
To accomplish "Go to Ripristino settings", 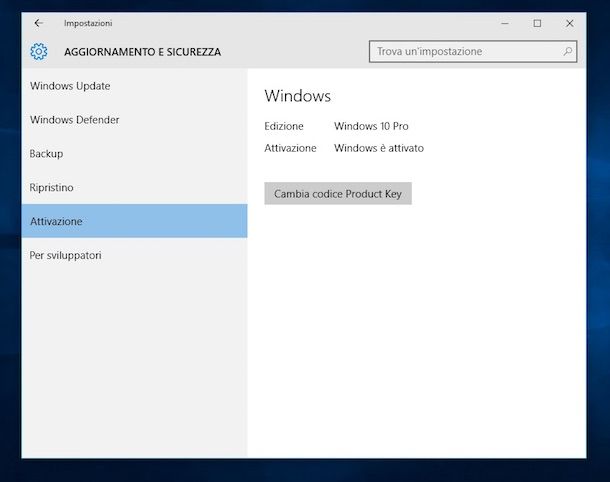I will pos(135,188).
